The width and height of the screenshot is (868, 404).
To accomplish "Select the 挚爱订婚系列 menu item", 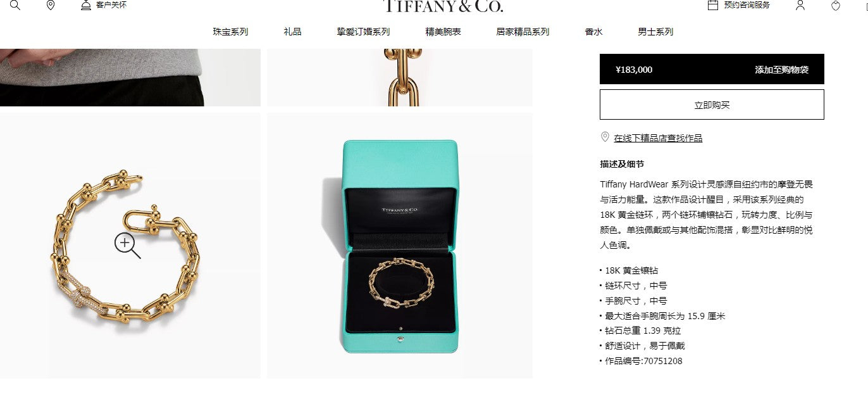I will (x=363, y=32).
